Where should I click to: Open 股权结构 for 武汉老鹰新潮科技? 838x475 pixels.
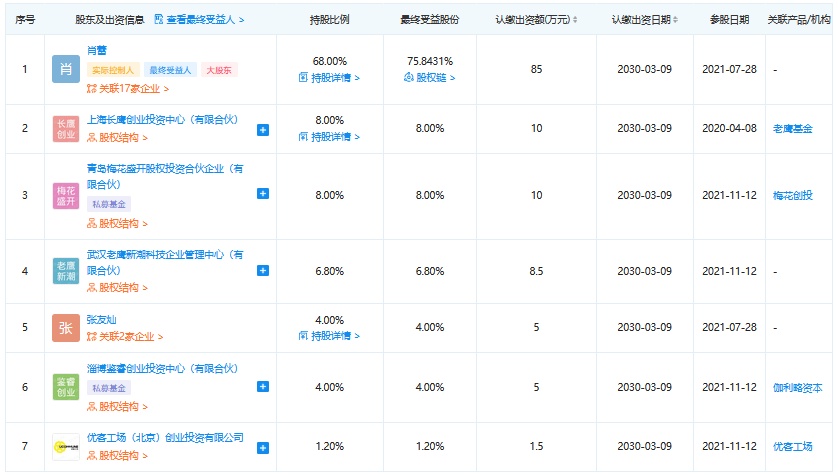(x=117, y=287)
